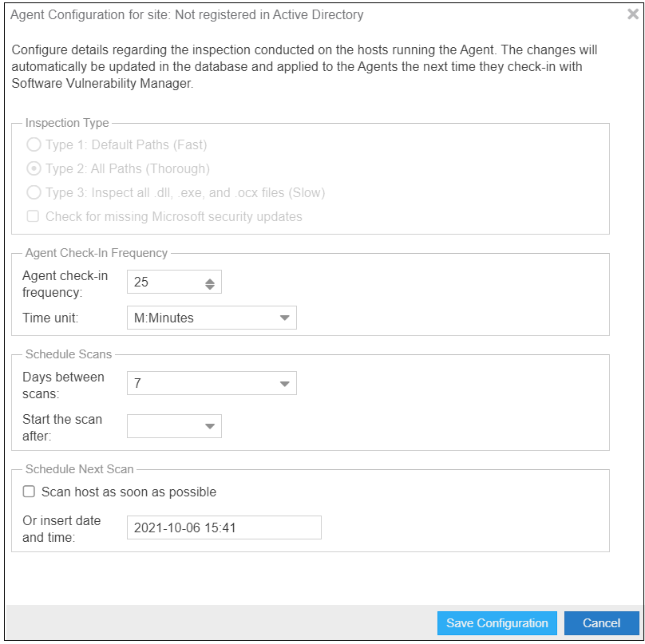Select Type 2: All Paths (Thorough) radio
The height and width of the screenshot is (644, 645).
pos(34,169)
